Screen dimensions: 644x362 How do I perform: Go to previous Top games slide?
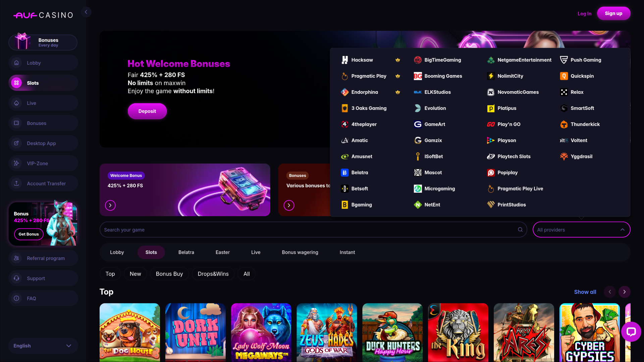[610, 292]
